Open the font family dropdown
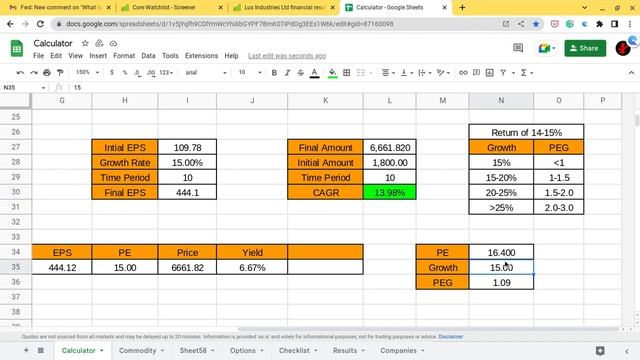 (x=206, y=73)
